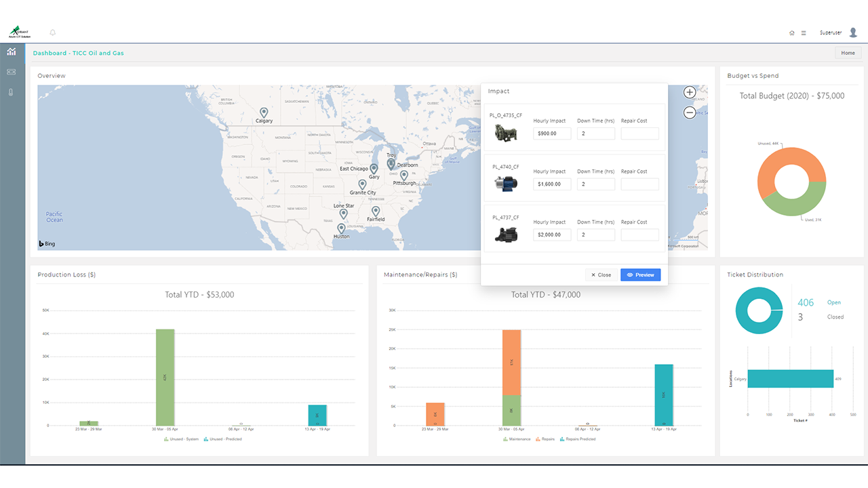Click the home icon in the top bar

tap(792, 33)
